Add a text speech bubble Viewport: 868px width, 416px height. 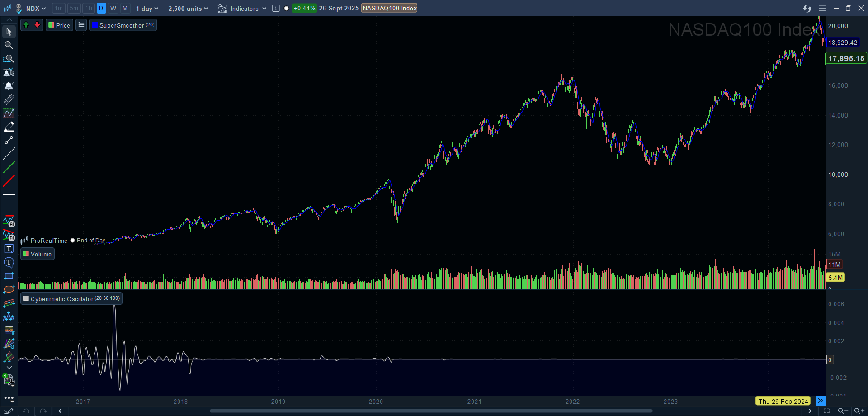coord(9,262)
